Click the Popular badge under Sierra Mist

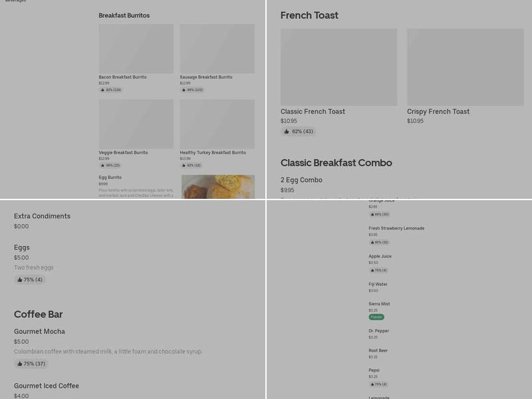coord(376,319)
